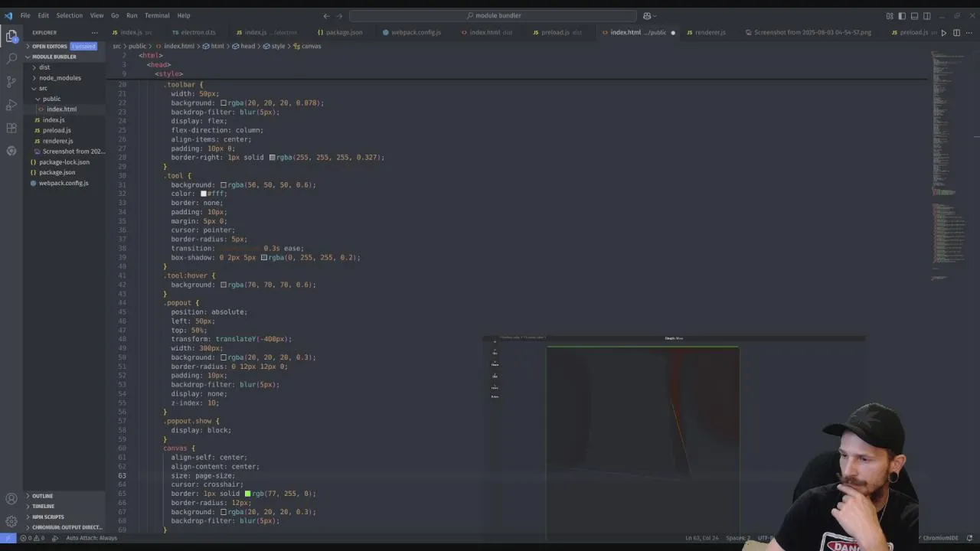Click errors and warnings count in status bar
The image size is (980, 551).
pyautogui.click(x=34, y=538)
